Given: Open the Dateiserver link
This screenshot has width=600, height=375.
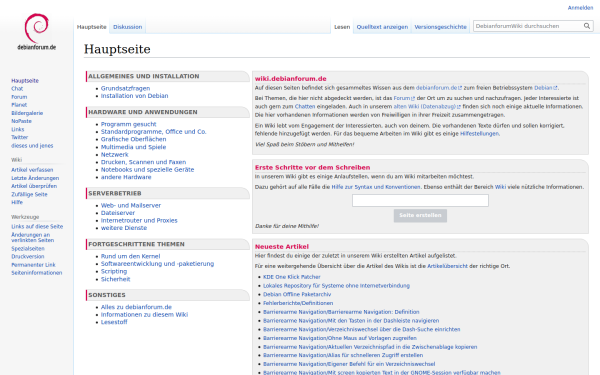Looking at the screenshot, I should coord(118,213).
